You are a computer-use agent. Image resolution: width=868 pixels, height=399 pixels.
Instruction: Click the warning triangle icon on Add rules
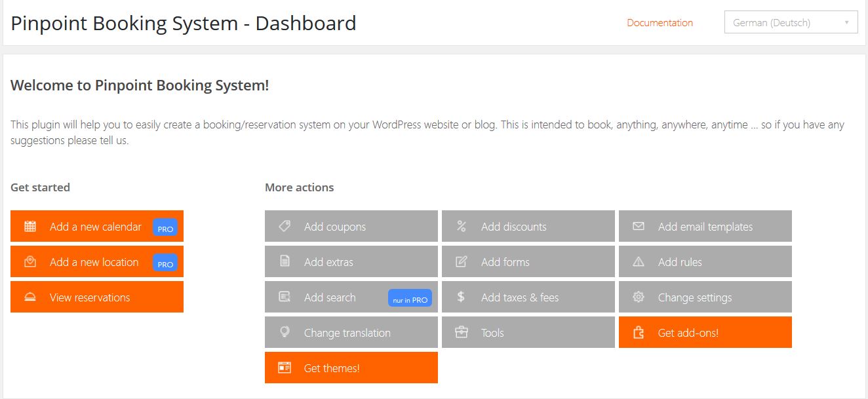pos(639,262)
